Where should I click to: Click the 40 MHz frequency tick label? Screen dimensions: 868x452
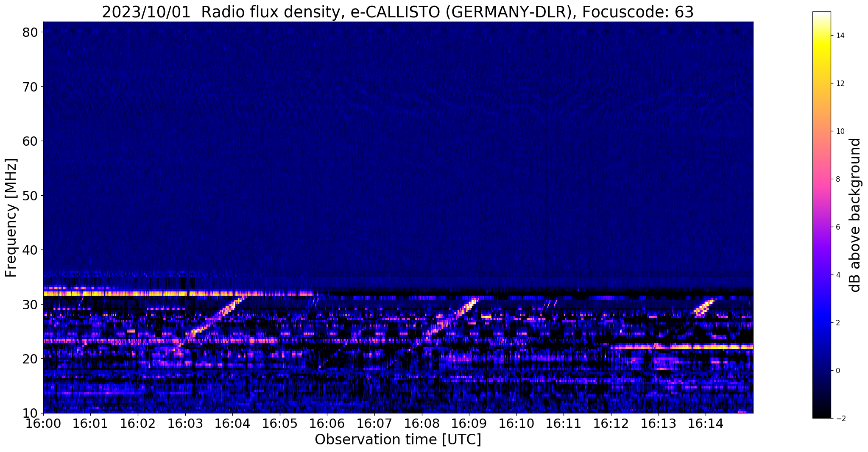[x=30, y=250]
